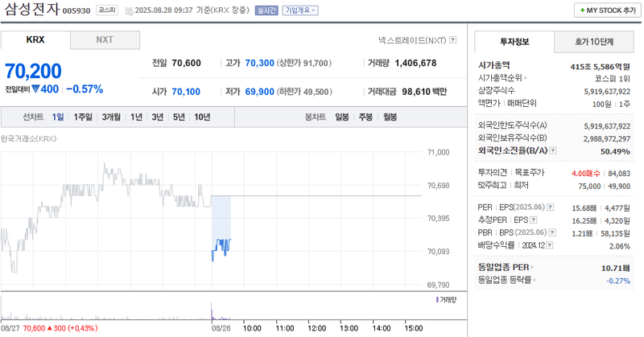Viewport: 644px width, 337px height.
Task: Click help icon beside 외국인소진율(B/A)
Action: tap(553, 150)
